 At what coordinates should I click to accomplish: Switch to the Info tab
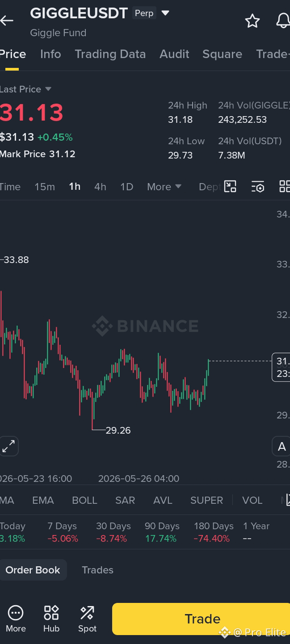click(x=50, y=54)
